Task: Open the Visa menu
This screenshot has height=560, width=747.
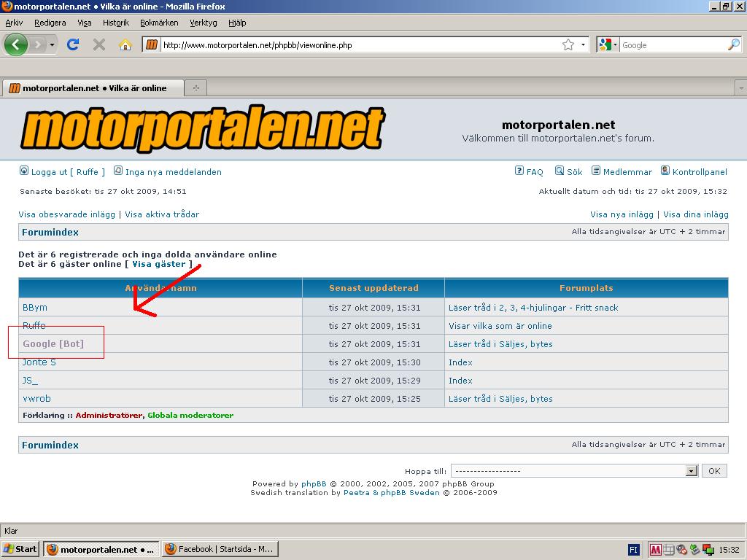Action: click(85, 23)
